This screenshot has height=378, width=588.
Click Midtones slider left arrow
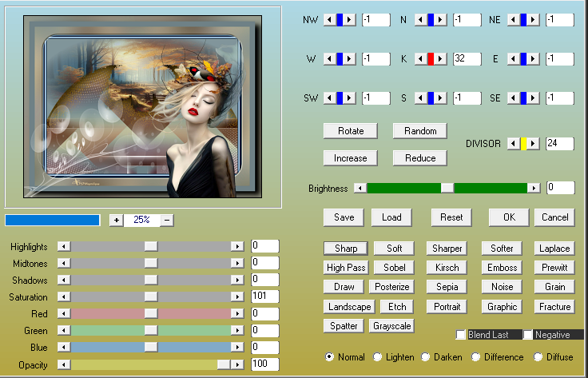[x=64, y=263]
